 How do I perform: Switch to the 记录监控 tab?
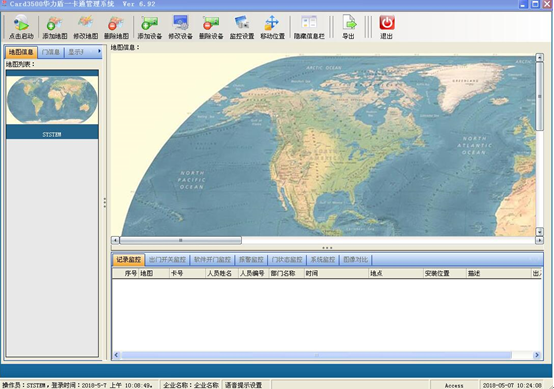tap(128, 260)
